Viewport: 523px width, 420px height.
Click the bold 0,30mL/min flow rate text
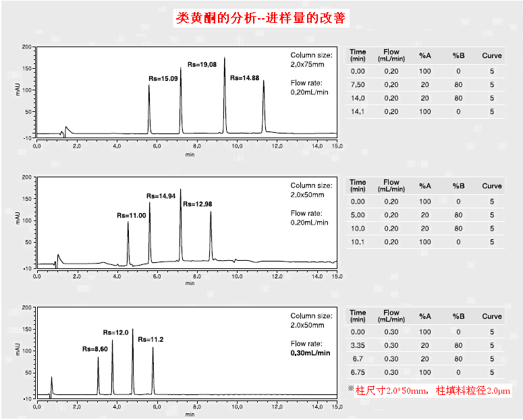pos(310,353)
